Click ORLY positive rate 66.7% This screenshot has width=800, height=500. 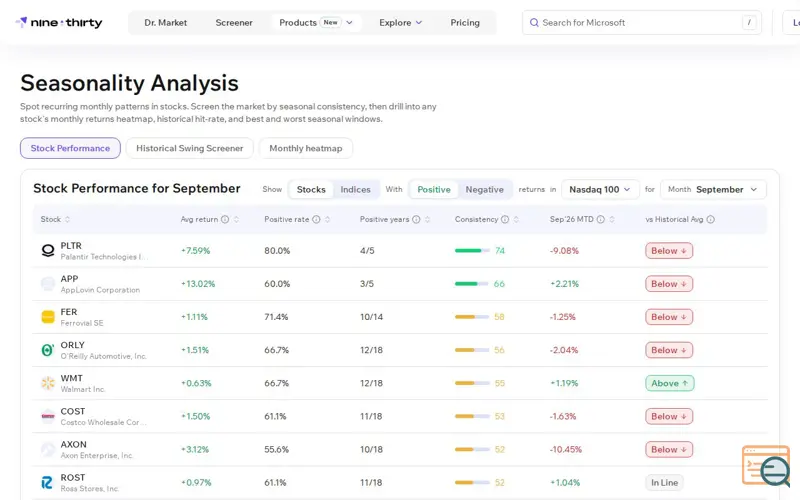(277, 350)
